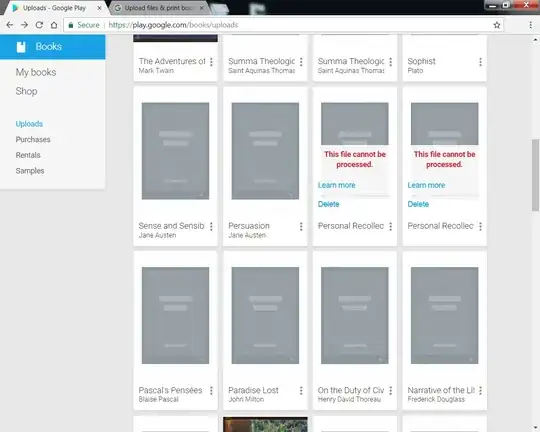The width and height of the screenshot is (540, 432).
Task: Open options menu for On the Duty of Civil
Action: (x=391, y=391)
